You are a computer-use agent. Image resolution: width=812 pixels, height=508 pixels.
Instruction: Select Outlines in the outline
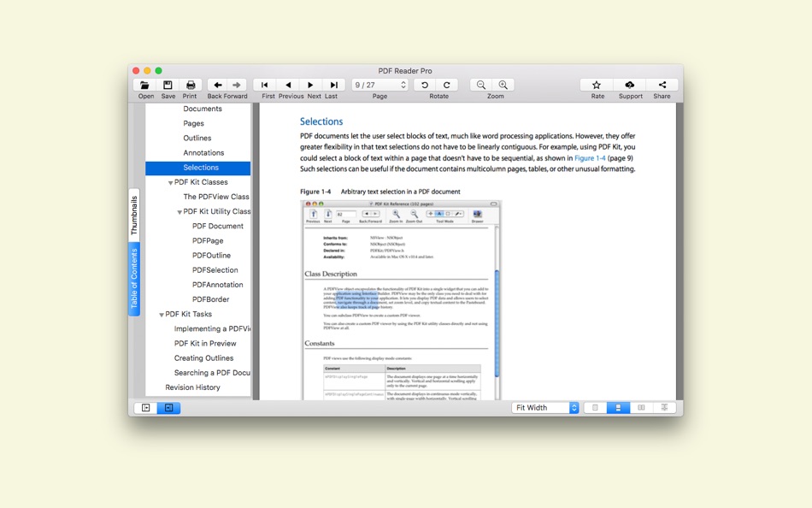click(x=197, y=138)
